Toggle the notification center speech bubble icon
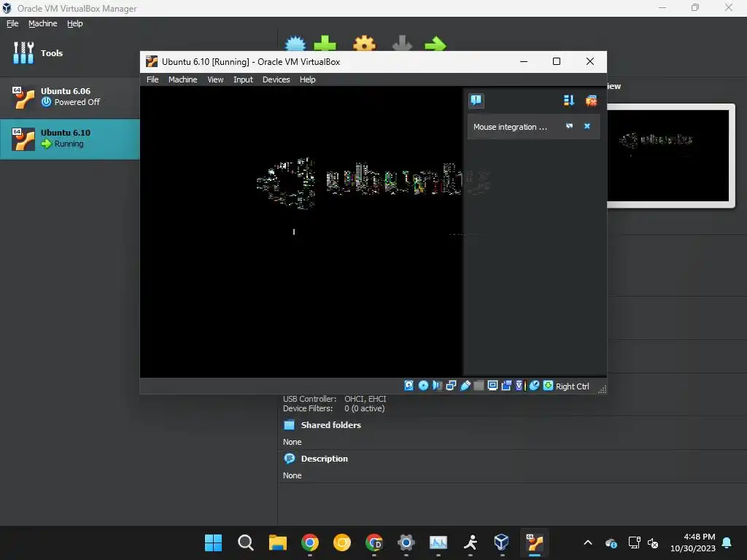This screenshot has width=747, height=560. 476,101
